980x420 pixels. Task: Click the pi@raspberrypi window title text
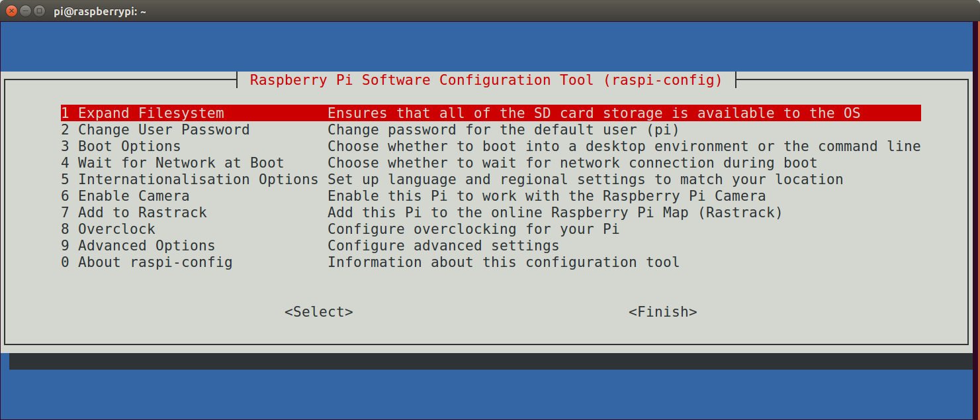pyautogui.click(x=100, y=11)
